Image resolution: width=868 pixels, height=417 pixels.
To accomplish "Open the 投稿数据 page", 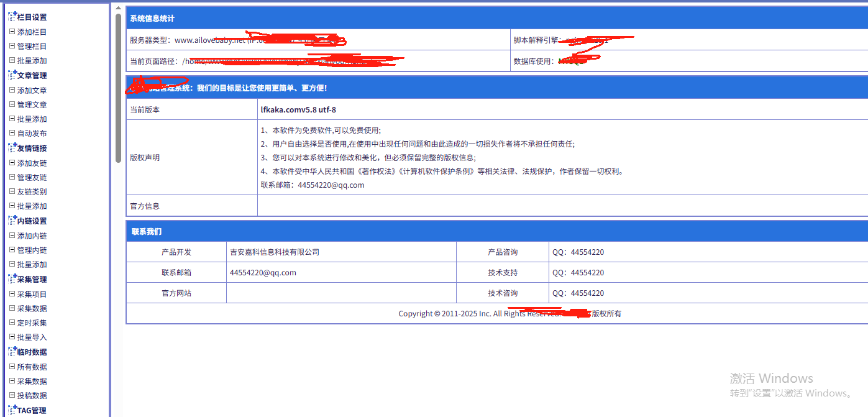I will [x=32, y=395].
